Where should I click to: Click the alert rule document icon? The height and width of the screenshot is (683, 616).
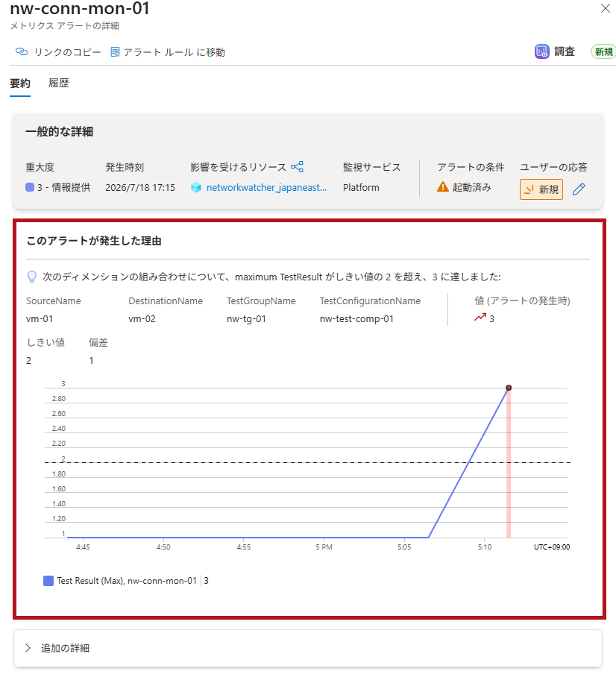click(115, 52)
